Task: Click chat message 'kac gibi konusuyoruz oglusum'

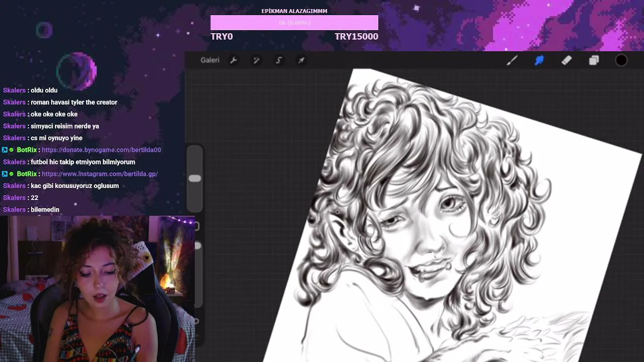Action: pyautogui.click(x=75, y=186)
